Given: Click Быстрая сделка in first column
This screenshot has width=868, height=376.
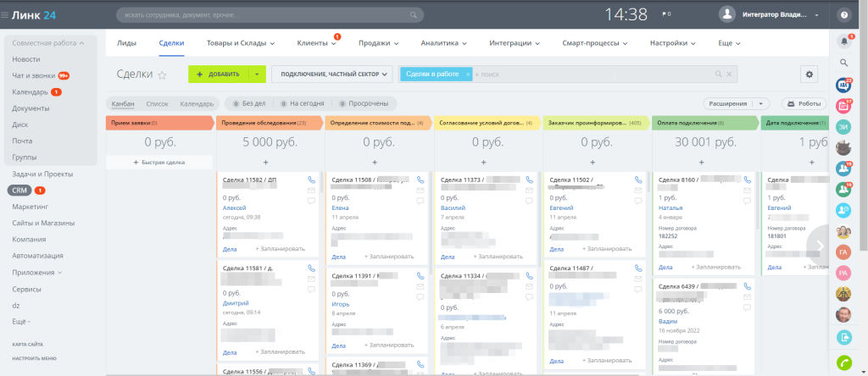Looking at the screenshot, I should [x=159, y=162].
